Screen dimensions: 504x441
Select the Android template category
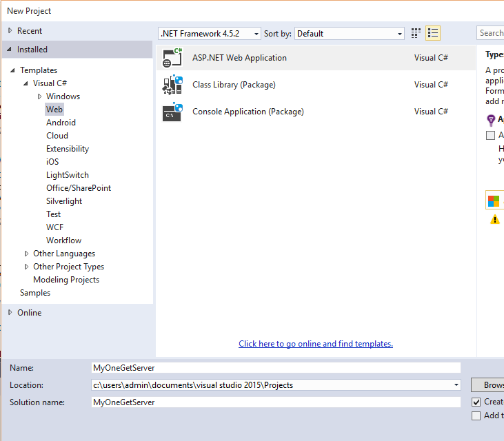[61, 123]
